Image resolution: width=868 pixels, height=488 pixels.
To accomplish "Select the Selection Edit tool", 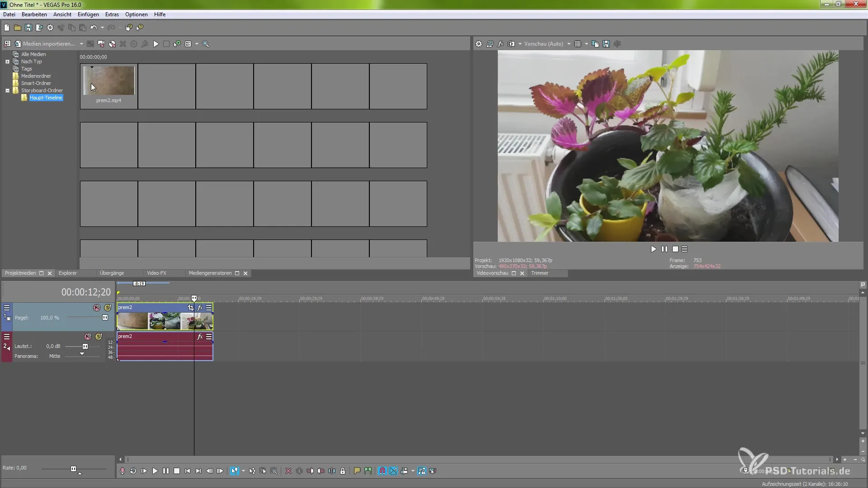I will [263, 471].
